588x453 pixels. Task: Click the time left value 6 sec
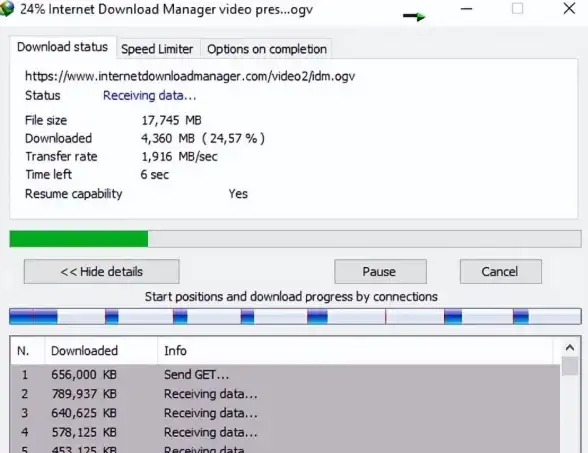(155, 175)
